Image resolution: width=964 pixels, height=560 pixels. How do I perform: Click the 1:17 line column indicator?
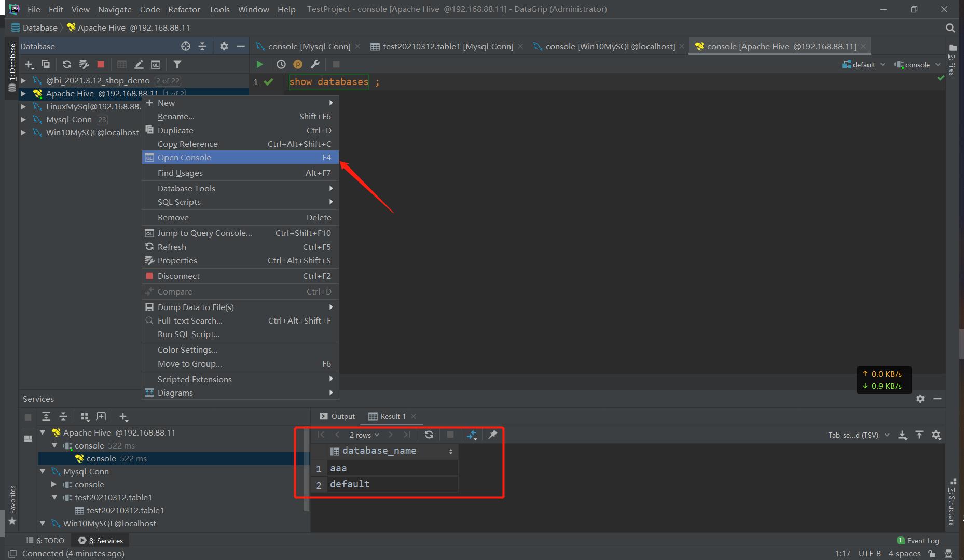click(x=843, y=553)
